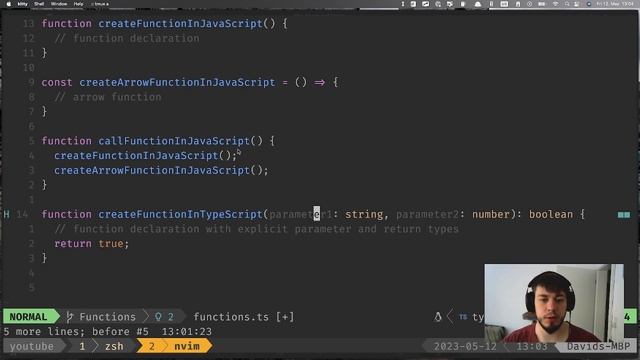Click the Functions branch name in statusline
The width and height of the screenshot is (640, 360).
107,317
